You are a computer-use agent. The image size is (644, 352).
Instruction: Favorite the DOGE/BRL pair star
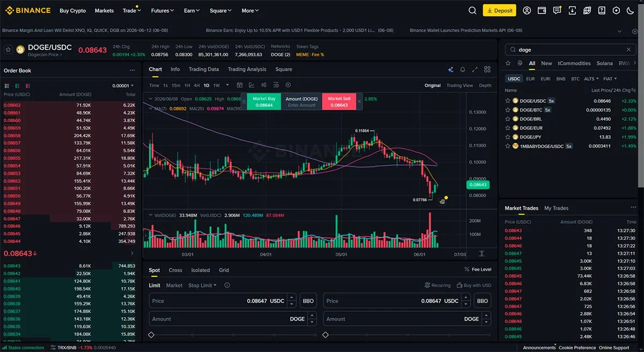coord(508,119)
